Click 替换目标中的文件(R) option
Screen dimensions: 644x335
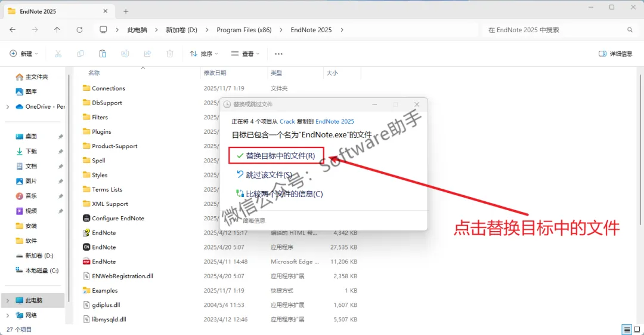click(x=277, y=156)
